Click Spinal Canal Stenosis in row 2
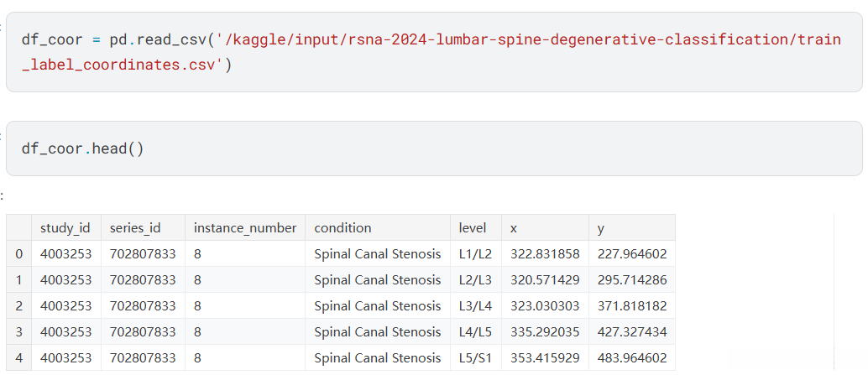Image resolution: width=868 pixels, height=375 pixels. [x=377, y=305]
